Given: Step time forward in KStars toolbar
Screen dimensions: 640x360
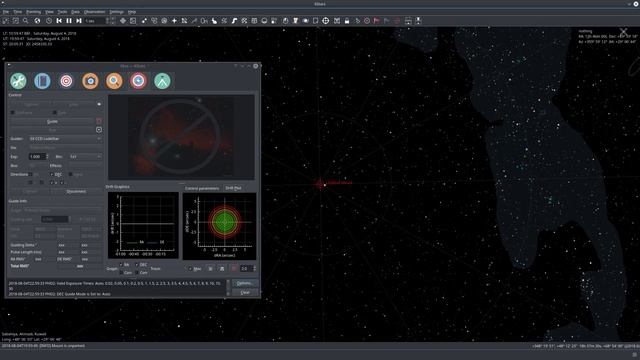Looking at the screenshot, I should click(x=79, y=20).
